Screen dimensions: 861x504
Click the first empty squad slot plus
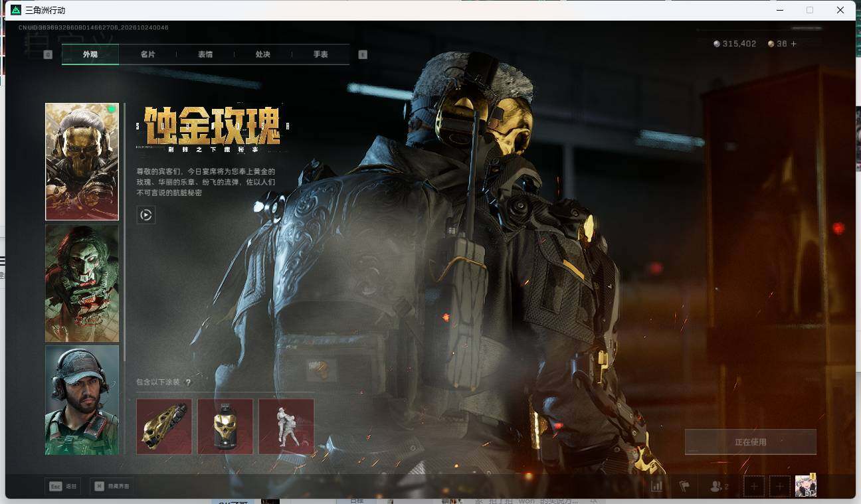point(754,487)
